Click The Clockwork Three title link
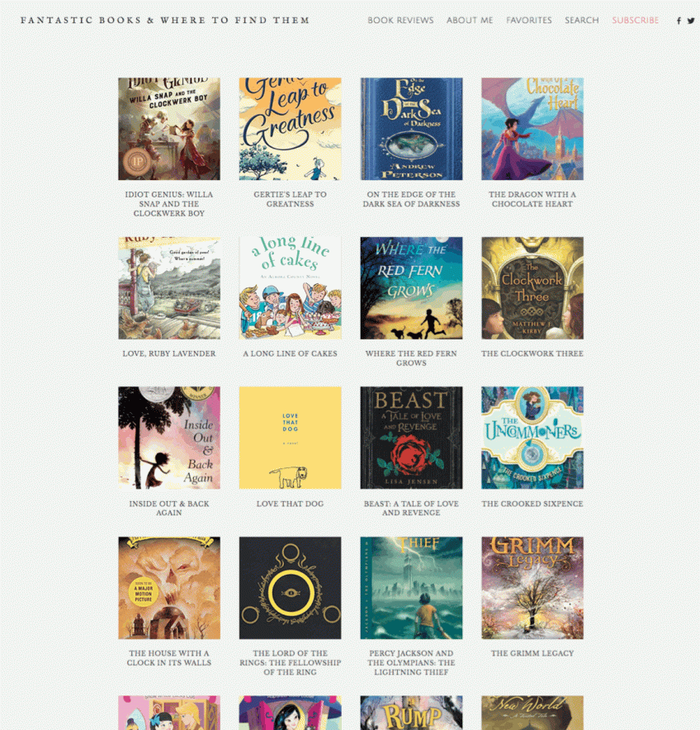The height and width of the screenshot is (730, 700). 532,353
